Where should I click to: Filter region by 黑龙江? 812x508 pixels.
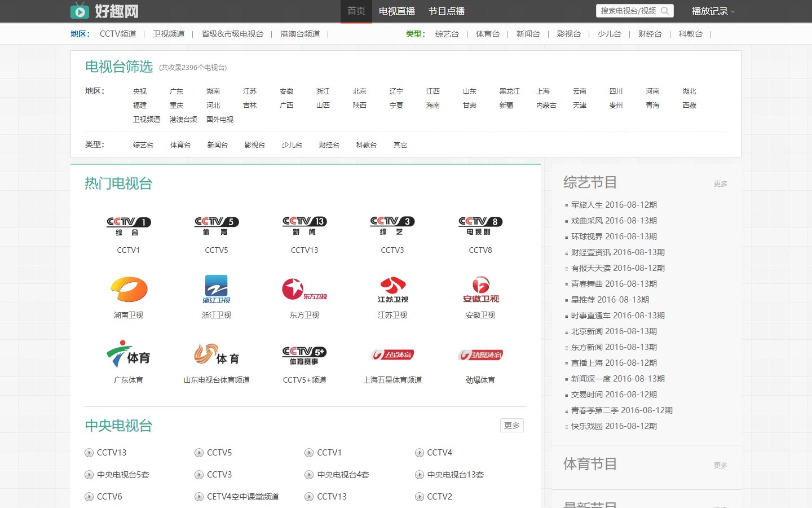[x=510, y=91]
